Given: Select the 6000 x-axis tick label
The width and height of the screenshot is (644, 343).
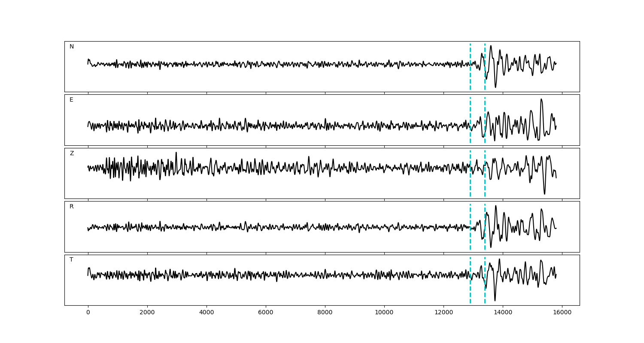Looking at the screenshot, I should click(266, 313).
